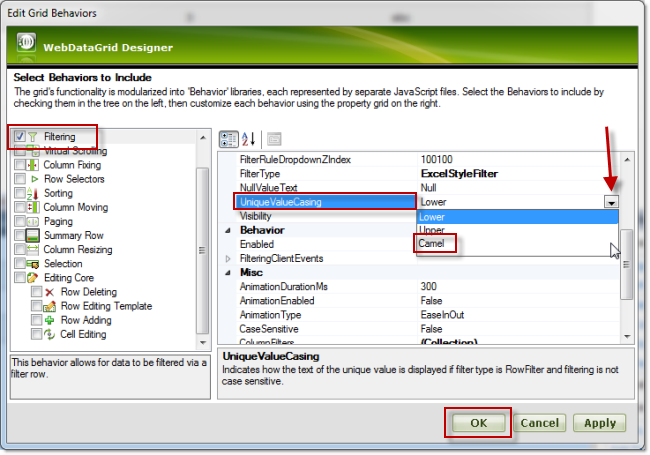Click the Alphabetical sort icon in property grid
Image resolution: width=650 pixels, height=455 pixels.
(x=249, y=139)
